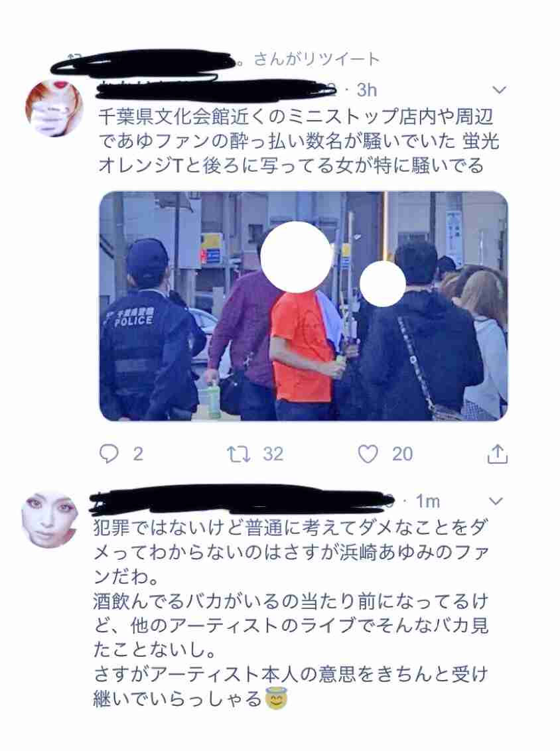Click the さんがリツイート retweet label
Image resolution: width=560 pixels, height=751 pixels.
click(316, 60)
